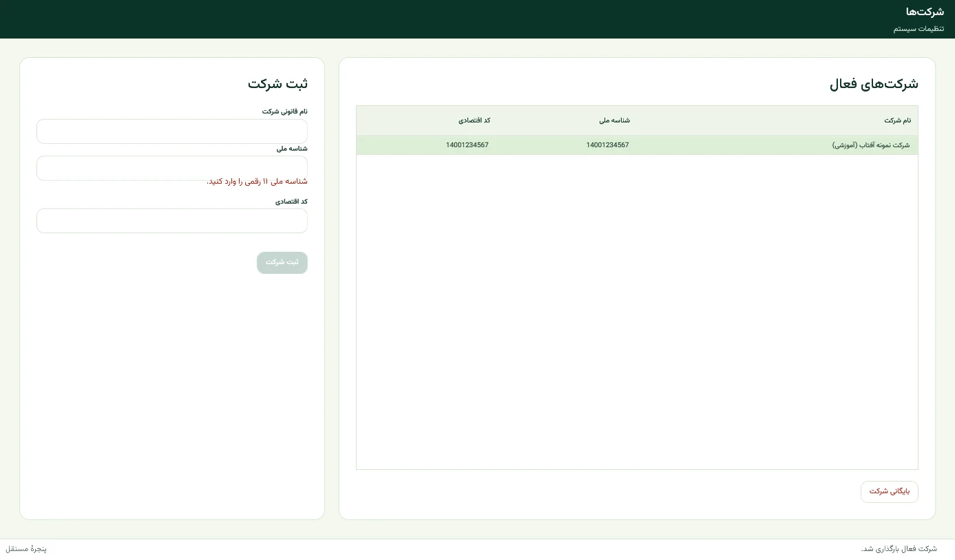The width and height of the screenshot is (955, 560).
Task: Click the بایگانی شرکت button
Action: (x=890, y=492)
